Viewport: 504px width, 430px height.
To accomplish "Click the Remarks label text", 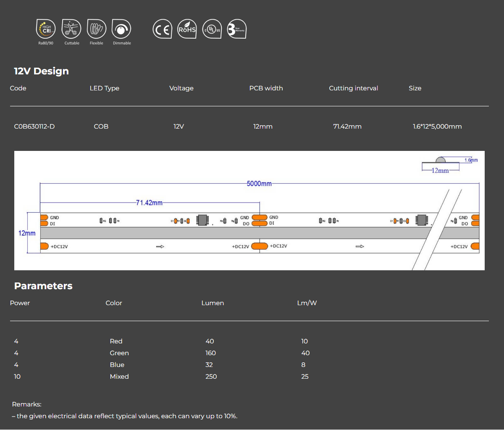I will pos(26,404).
